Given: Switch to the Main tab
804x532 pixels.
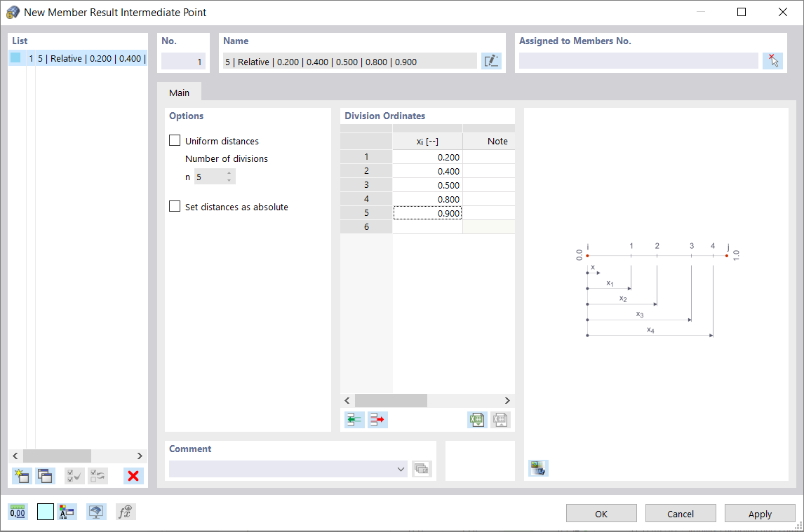Looking at the screenshot, I should click(179, 92).
